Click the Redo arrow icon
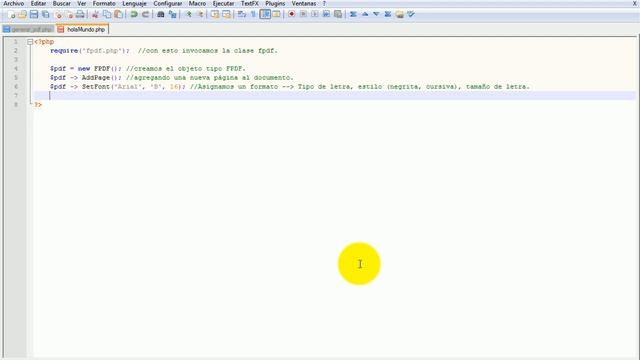 [145, 15]
